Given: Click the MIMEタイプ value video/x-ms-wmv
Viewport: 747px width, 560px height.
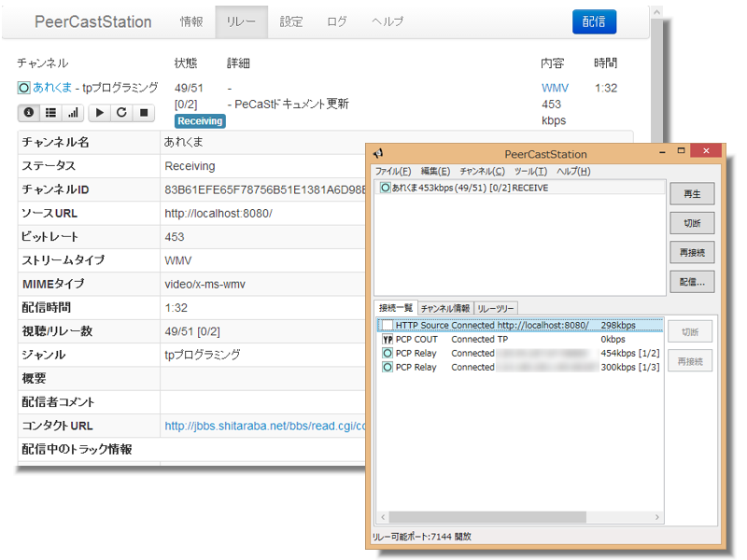Looking at the screenshot, I should (x=204, y=285).
